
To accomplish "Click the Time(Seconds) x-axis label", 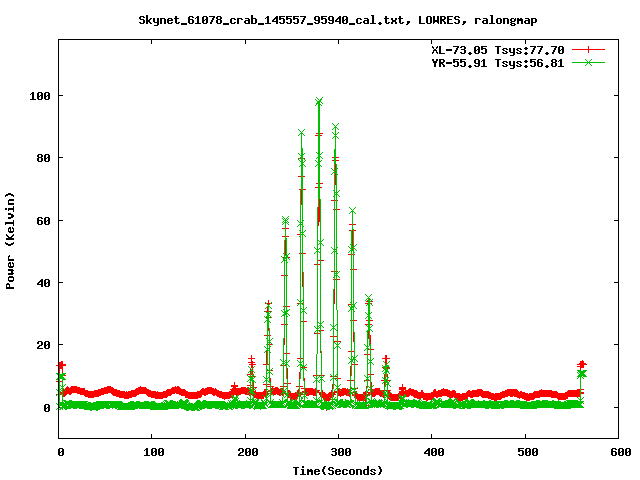I will (337, 470).
